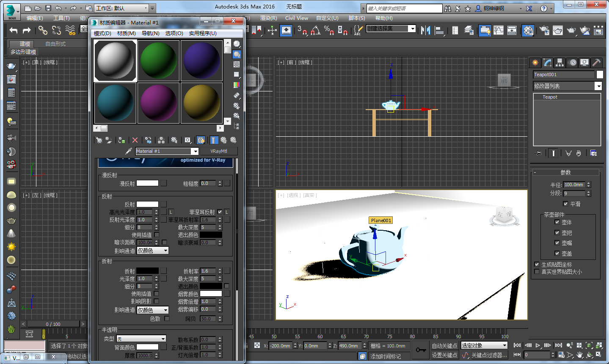Switch to the Modify command panel icon
Screen dimensions: 609x364
(547, 63)
